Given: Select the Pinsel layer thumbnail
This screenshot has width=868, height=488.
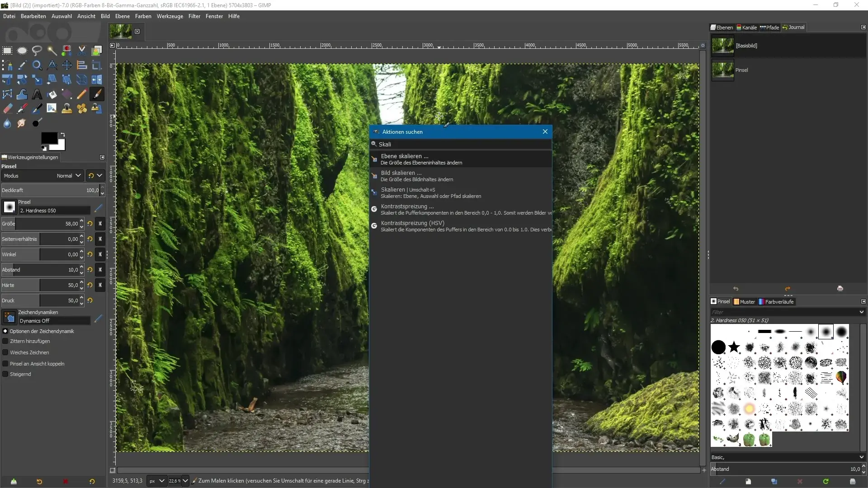Looking at the screenshot, I should click(x=722, y=70).
